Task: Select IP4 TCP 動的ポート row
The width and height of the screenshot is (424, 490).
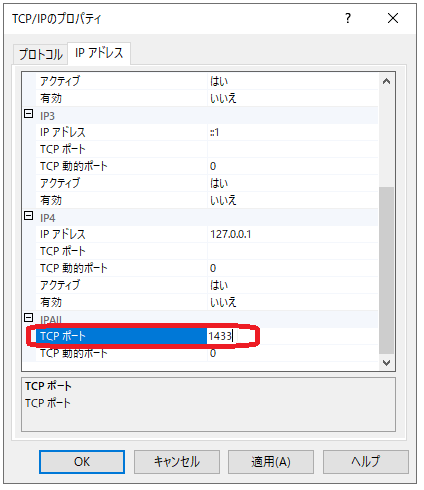Action: coord(207,268)
